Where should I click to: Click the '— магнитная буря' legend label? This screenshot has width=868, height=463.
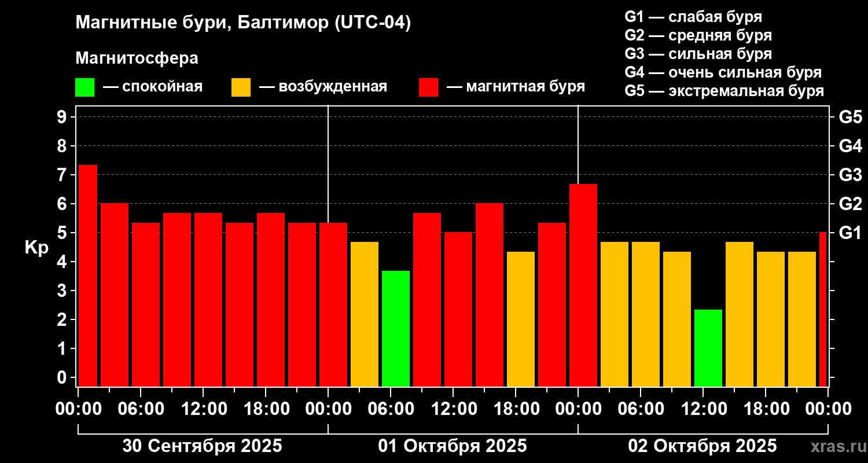(x=516, y=87)
